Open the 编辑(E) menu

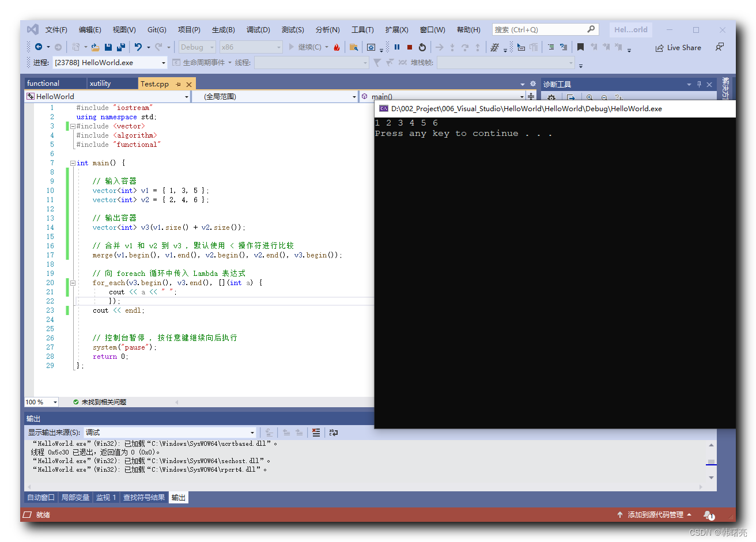(x=90, y=29)
